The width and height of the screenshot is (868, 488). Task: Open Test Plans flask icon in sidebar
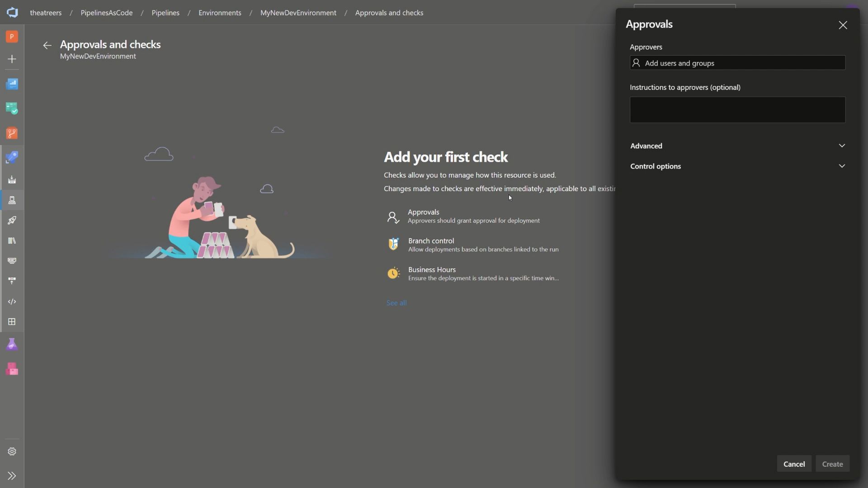[x=12, y=344]
